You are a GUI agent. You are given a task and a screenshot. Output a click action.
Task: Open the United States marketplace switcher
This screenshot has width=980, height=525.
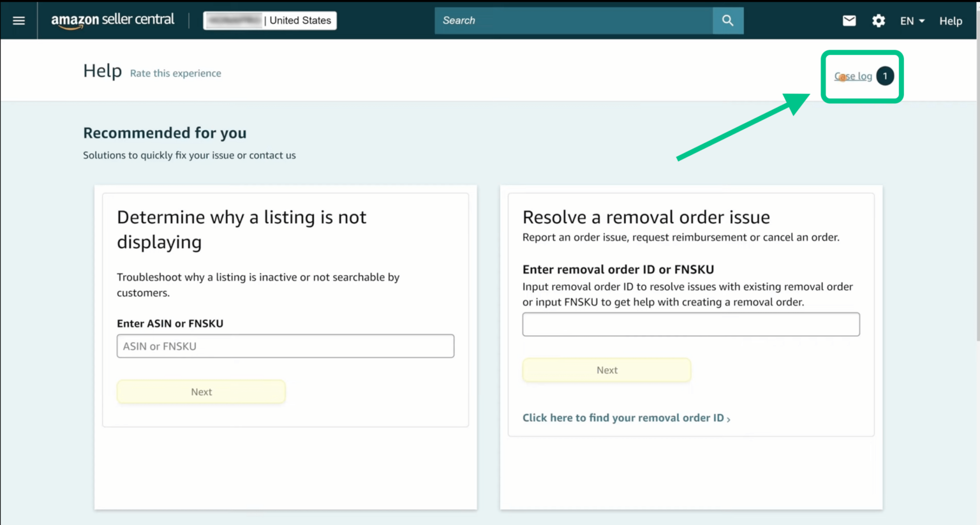tap(269, 20)
